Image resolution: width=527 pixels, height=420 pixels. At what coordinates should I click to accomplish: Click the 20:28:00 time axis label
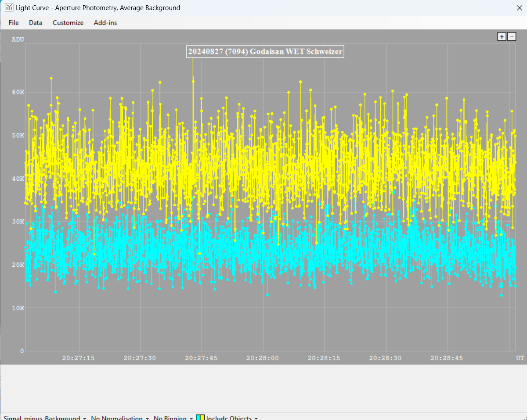tap(263, 358)
